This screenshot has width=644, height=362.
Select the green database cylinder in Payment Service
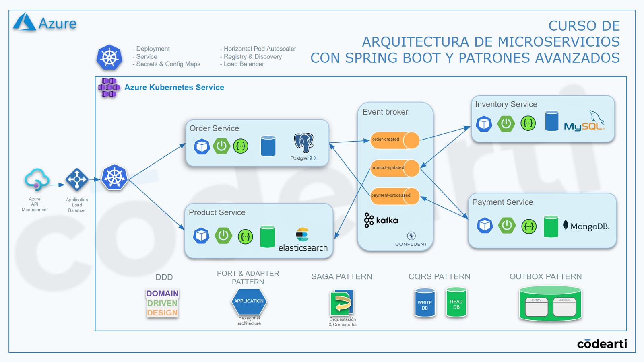coord(551,226)
